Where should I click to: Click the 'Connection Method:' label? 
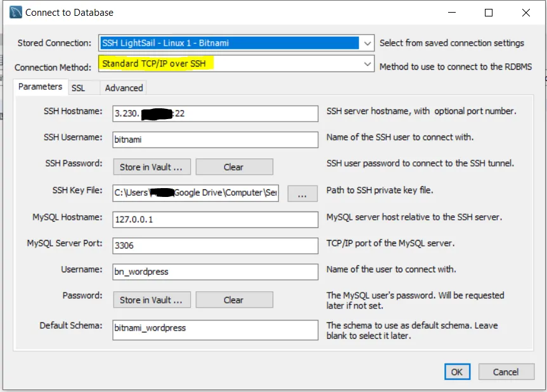[x=53, y=67]
